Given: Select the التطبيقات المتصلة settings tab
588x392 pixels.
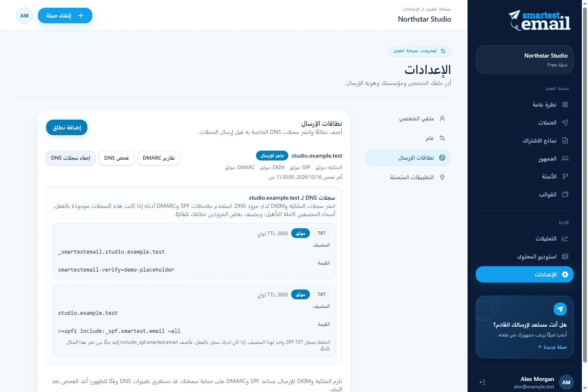Looking at the screenshot, I should point(408,177).
